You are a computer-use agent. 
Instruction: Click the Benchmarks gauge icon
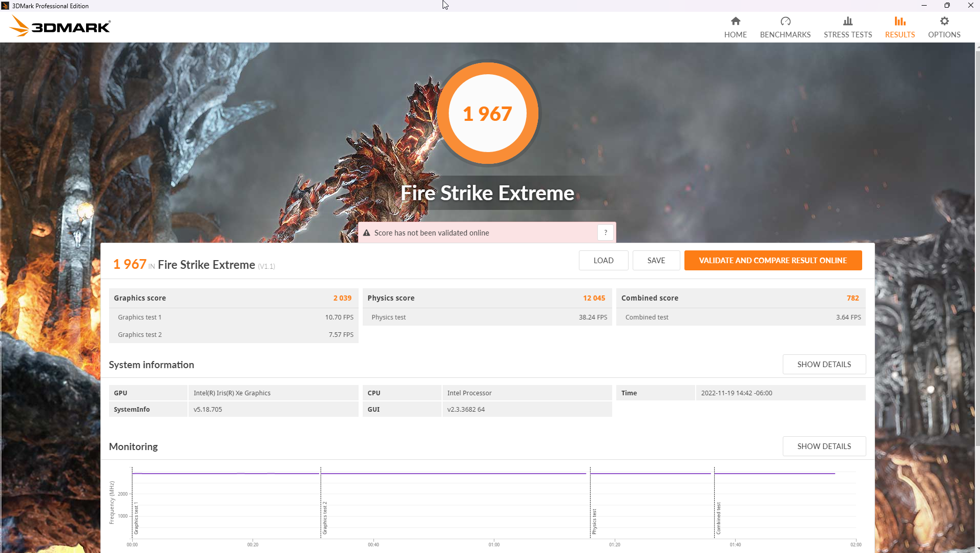(x=785, y=21)
